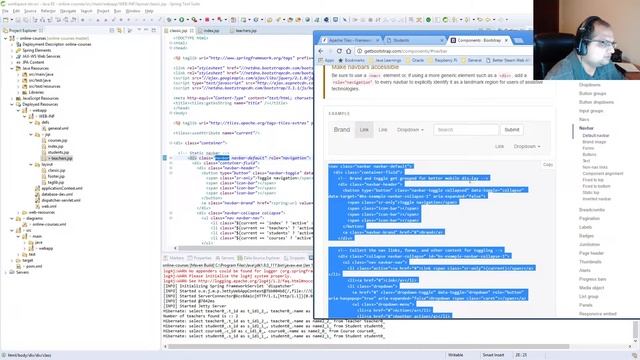
Task: Click the Debug bug icon in main toolbar
Action: point(169,20)
